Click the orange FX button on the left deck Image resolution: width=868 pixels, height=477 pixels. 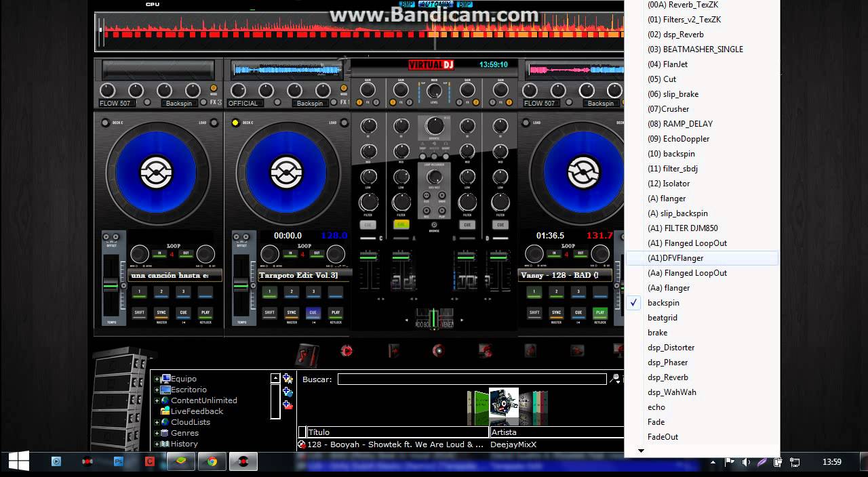[x=214, y=88]
